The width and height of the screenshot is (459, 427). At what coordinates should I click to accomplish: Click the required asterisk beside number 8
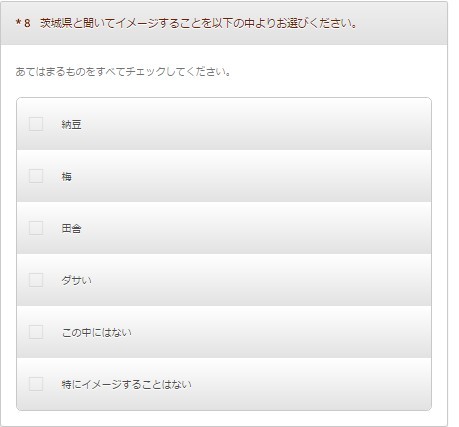18,23
